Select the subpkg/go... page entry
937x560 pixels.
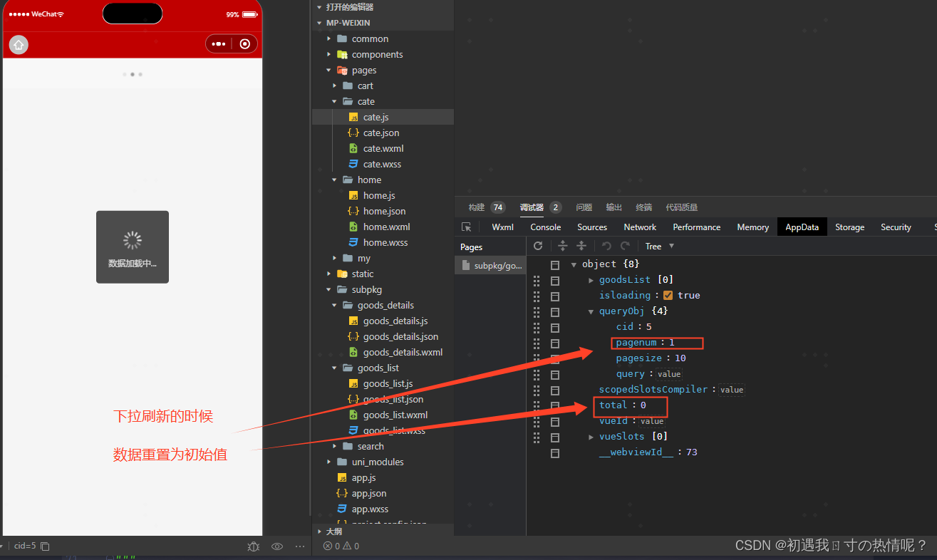coord(490,266)
